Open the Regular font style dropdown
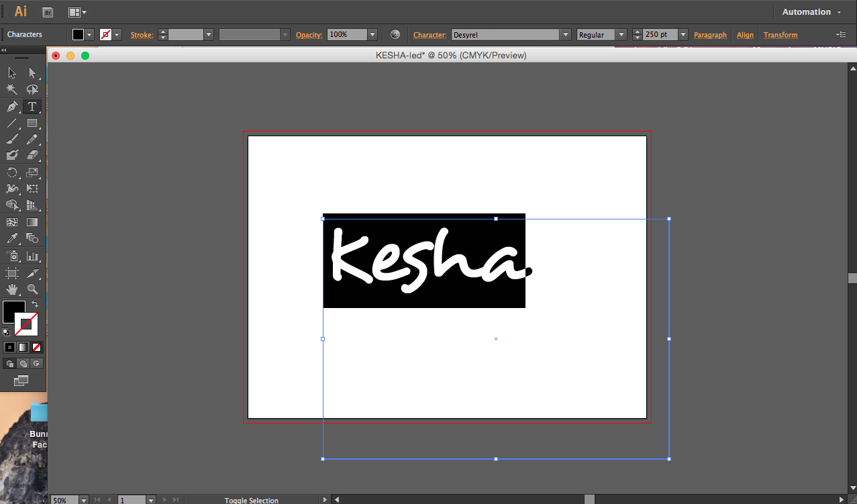The width and height of the screenshot is (857, 504). point(621,35)
